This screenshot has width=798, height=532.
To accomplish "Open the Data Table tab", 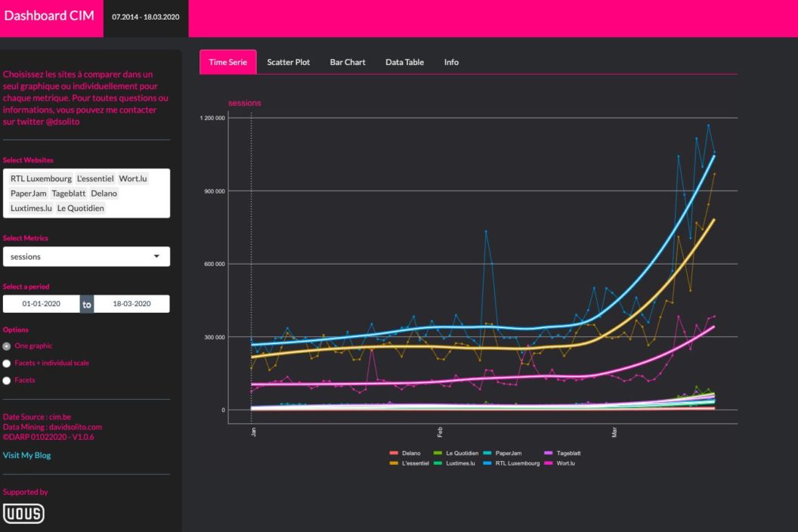I will [x=404, y=62].
